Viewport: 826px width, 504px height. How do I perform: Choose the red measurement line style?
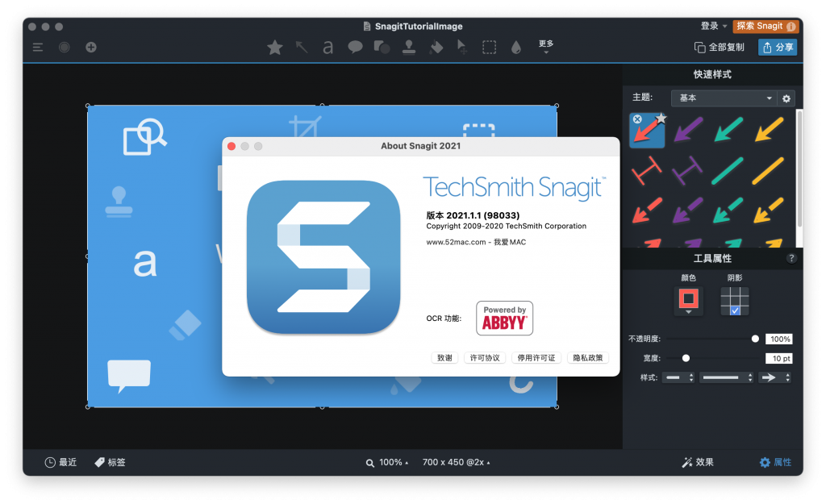(647, 171)
